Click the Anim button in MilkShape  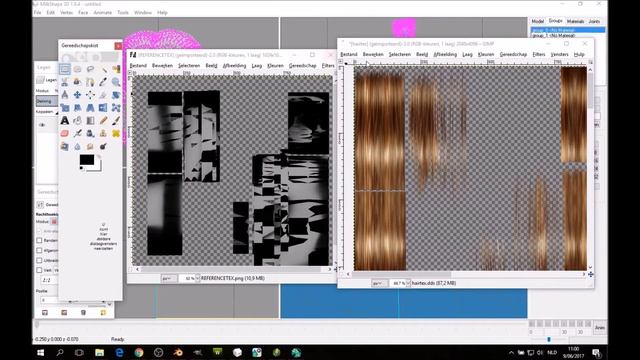coord(600,328)
